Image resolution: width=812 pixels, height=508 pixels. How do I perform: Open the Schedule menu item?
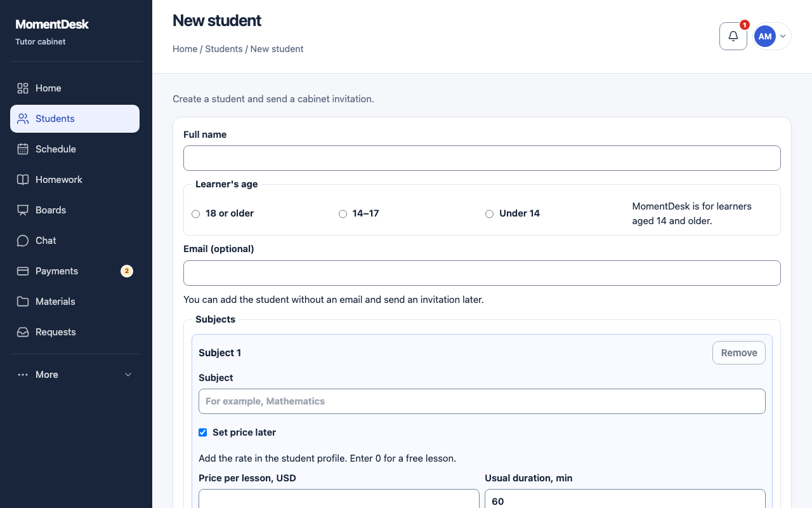(75, 149)
